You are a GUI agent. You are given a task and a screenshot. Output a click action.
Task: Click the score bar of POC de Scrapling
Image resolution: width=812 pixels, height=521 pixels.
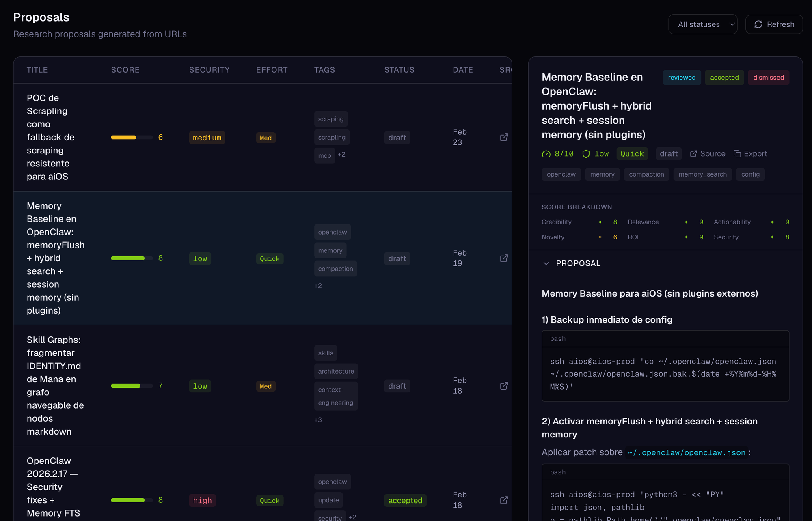(132, 138)
